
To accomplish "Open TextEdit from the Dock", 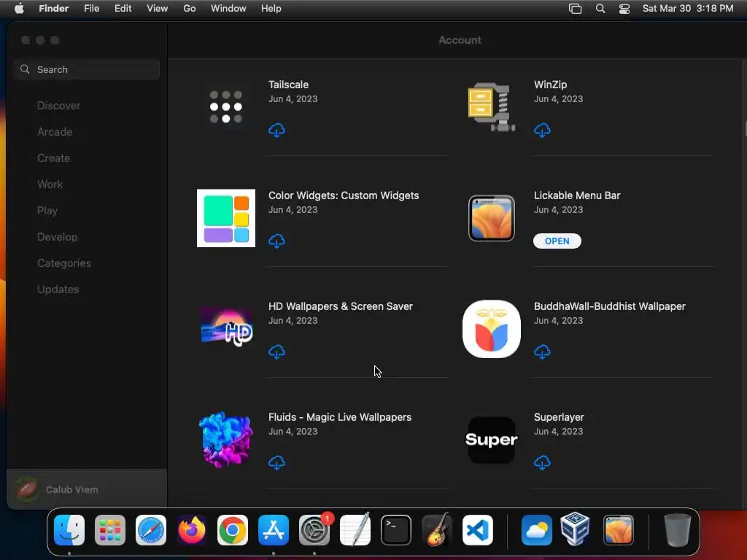I will [355, 529].
